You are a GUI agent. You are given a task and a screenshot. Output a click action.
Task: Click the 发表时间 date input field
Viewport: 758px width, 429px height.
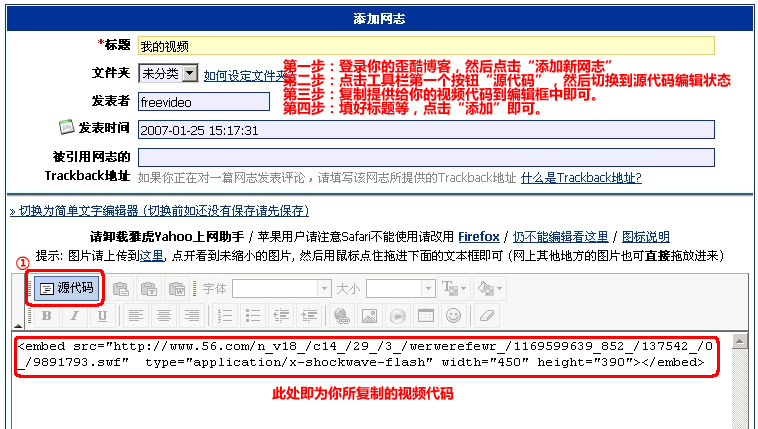tap(425, 129)
